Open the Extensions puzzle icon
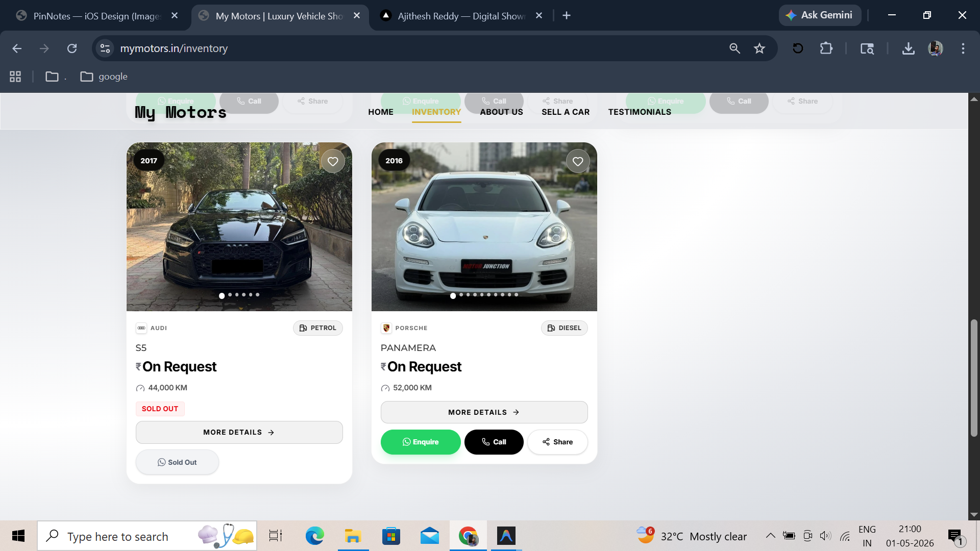The height and width of the screenshot is (551, 980). tap(826, 48)
